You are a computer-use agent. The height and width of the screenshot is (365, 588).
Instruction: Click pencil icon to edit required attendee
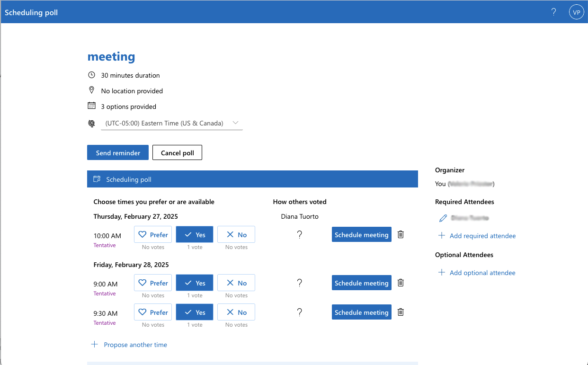pos(443,218)
